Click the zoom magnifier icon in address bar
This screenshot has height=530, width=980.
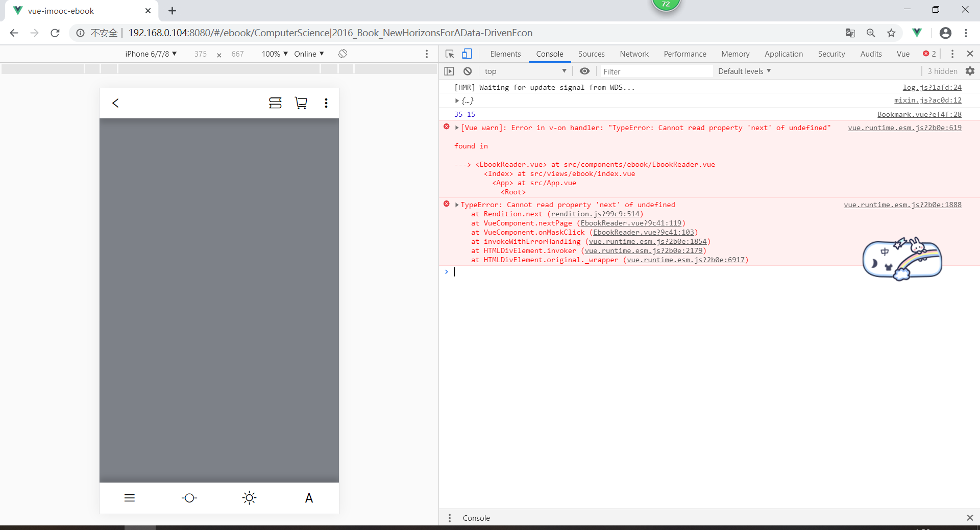click(871, 33)
